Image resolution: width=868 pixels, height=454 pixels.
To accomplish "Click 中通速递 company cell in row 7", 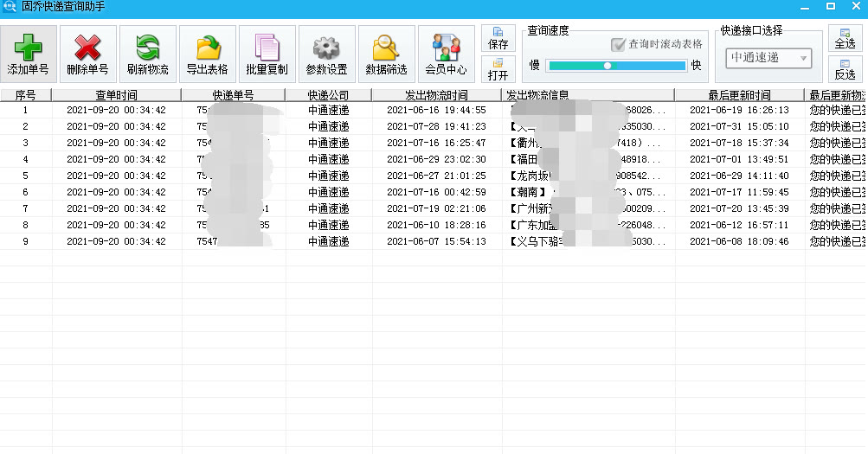I will tap(328, 208).
